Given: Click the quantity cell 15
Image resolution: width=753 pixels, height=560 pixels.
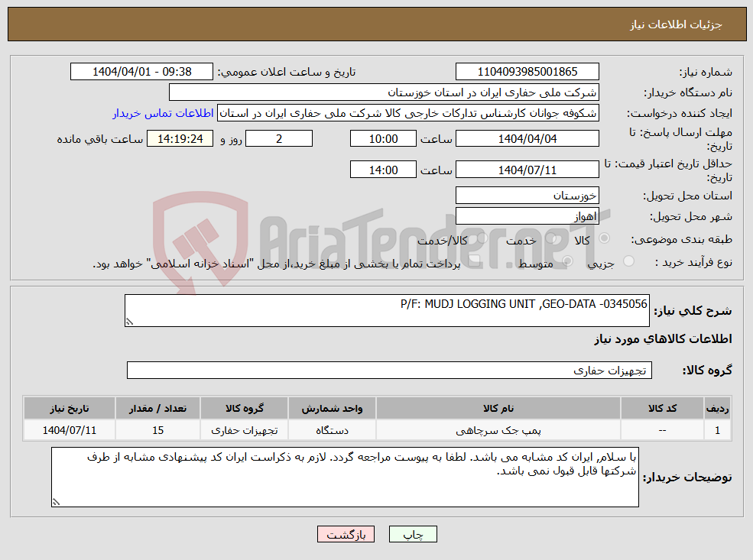Looking at the screenshot, I should pos(157,430).
